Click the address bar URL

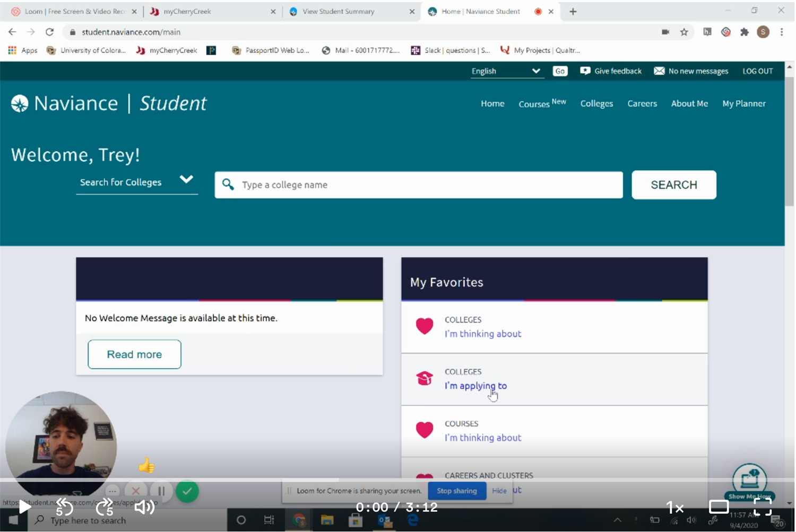pos(131,32)
